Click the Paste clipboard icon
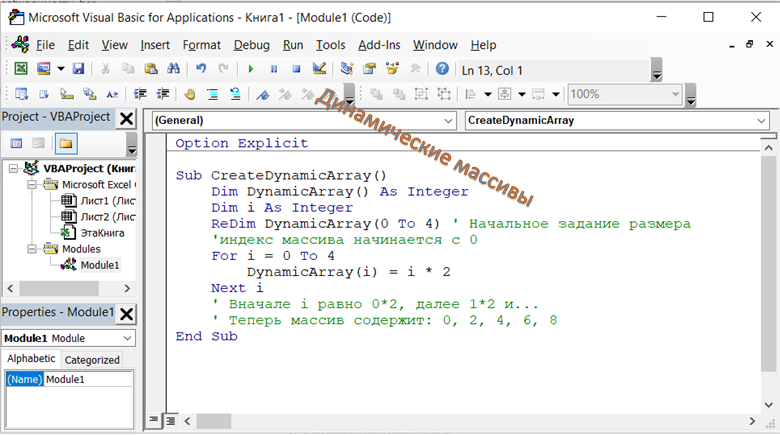Screen dimensions: 780x435 coord(151,69)
